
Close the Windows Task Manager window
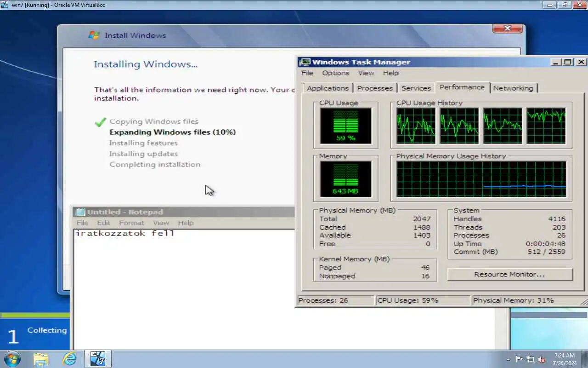(581, 62)
